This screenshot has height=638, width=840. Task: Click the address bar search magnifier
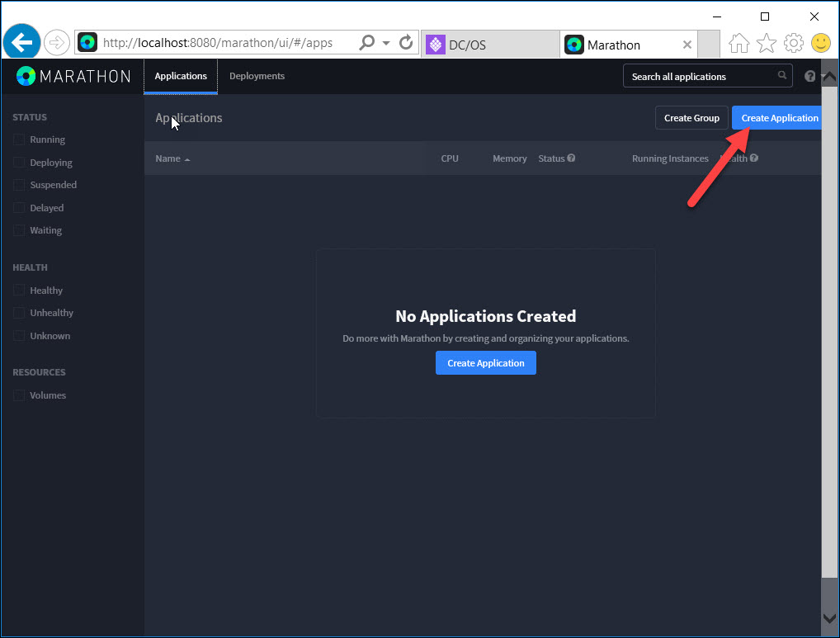click(367, 42)
